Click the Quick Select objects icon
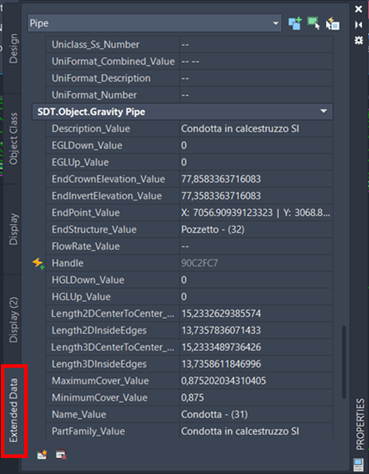369x474 pixels. [333, 24]
